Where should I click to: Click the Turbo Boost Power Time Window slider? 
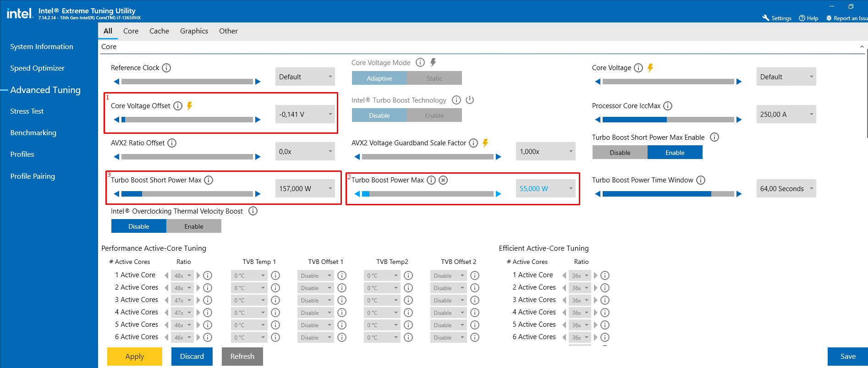coord(668,194)
